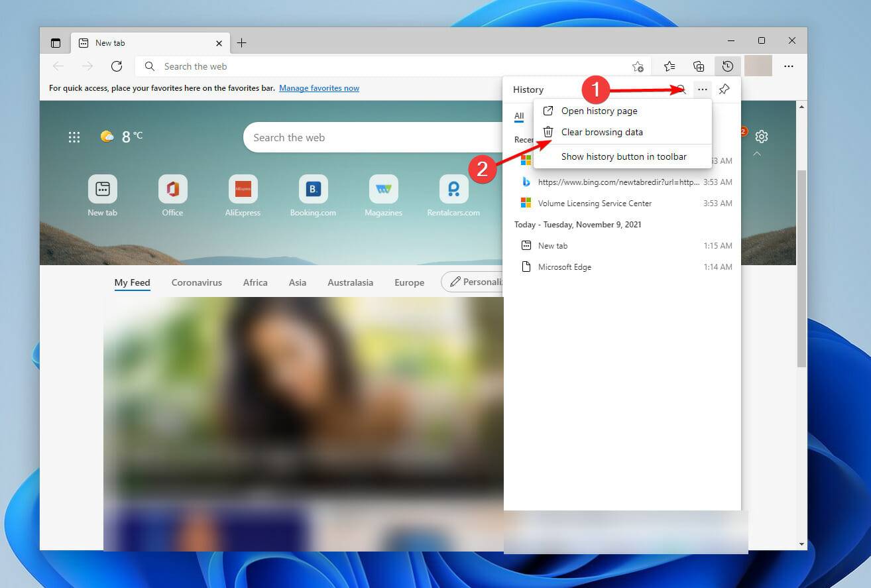
Task: Open the Collections toolbar button
Action: coord(699,66)
